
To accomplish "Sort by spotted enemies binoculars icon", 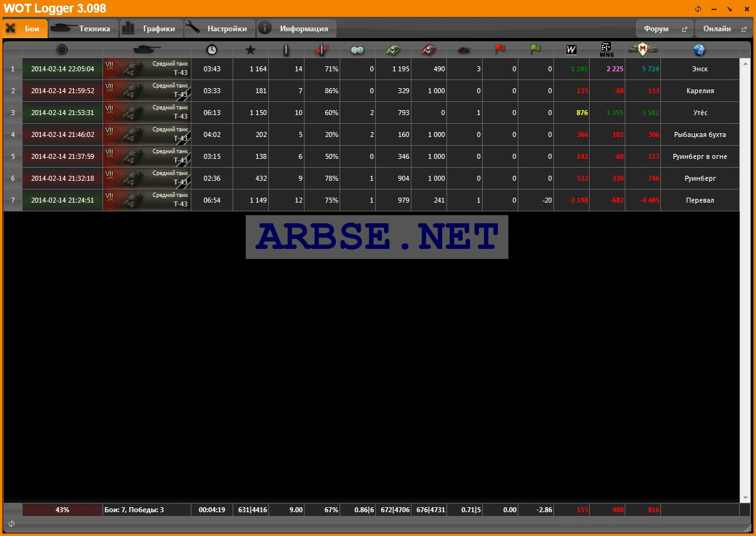I will [x=358, y=50].
